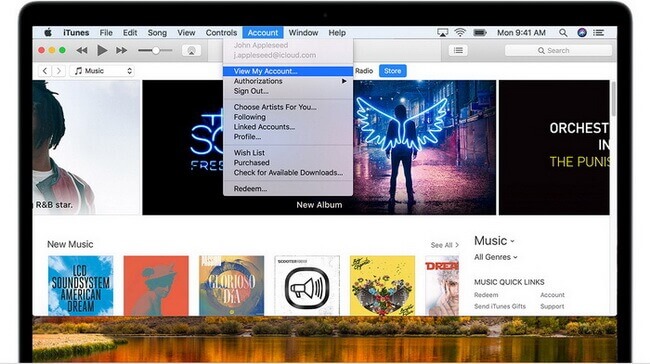Screen dimensions: 650x364
Task: Adjust the volume slider knob
Action: click(x=156, y=51)
